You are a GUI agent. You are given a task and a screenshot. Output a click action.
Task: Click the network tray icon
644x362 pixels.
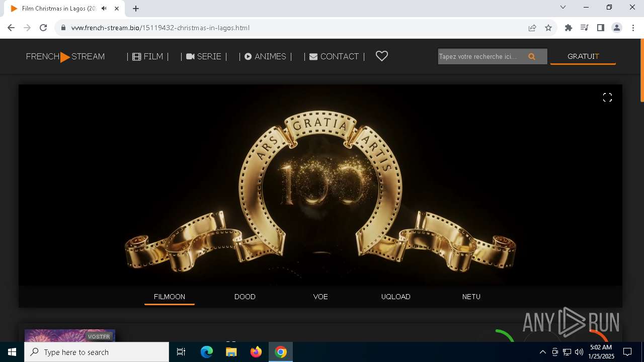pyautogui.click(x=567, y=352)
